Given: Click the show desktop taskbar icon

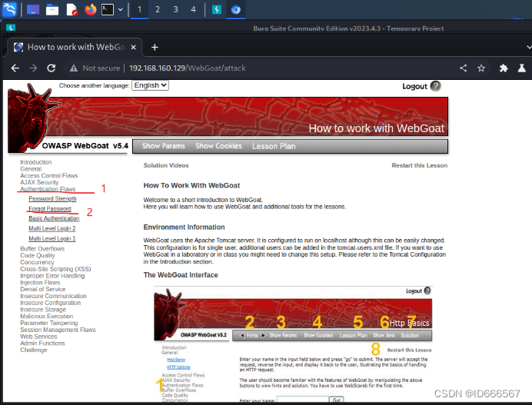Looking at the screenshot, I should (x=33, y=9).
